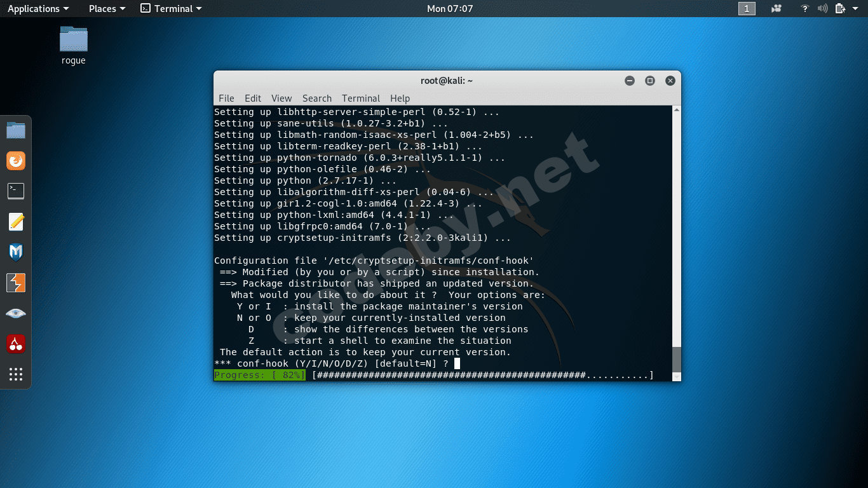Click the 'Configuration file' conf-hook path line
This screenshot has width=868, height=488.
(x=374, y=261)
